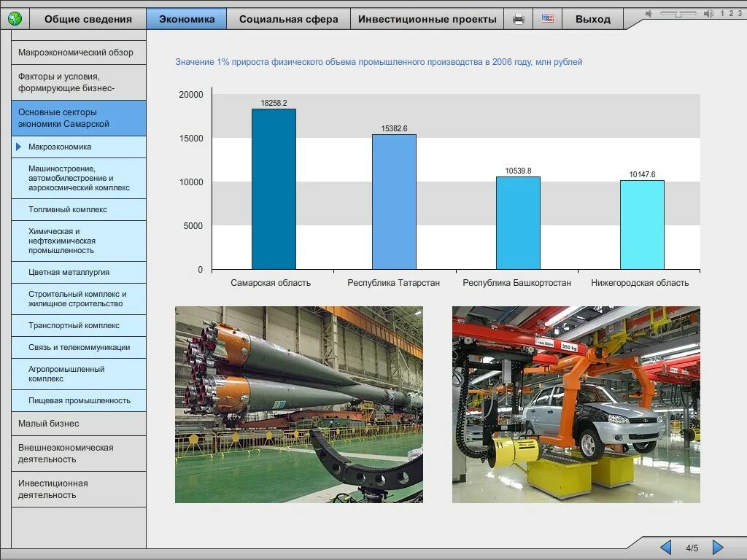
Task: Open the Агропромышленный комплекс subsection
Action: pos(79,374)
